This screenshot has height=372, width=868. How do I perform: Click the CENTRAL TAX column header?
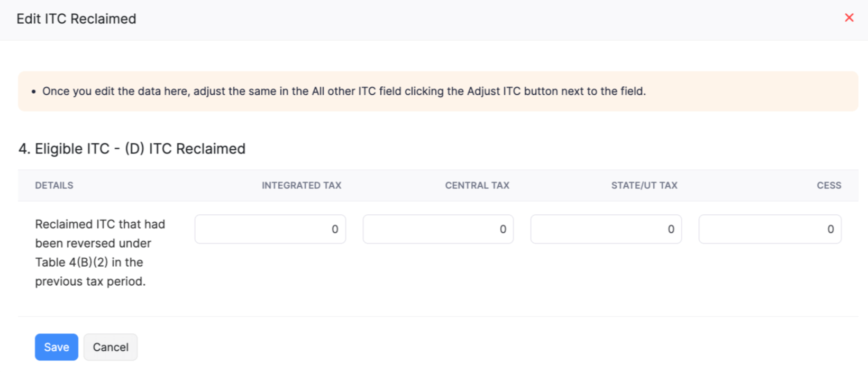point(477,185)
